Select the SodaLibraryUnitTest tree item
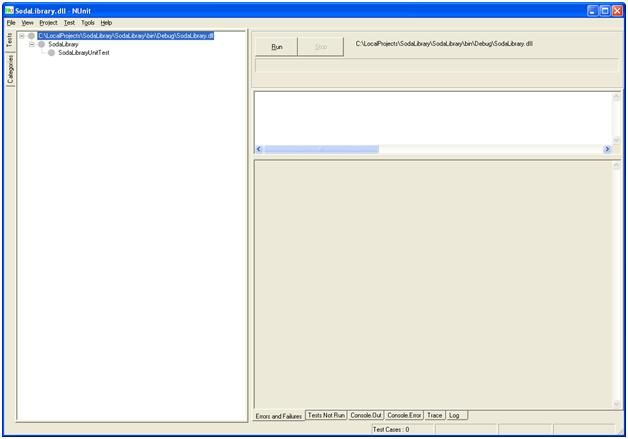This screenshot has width=628, height=439. [84, 52]
